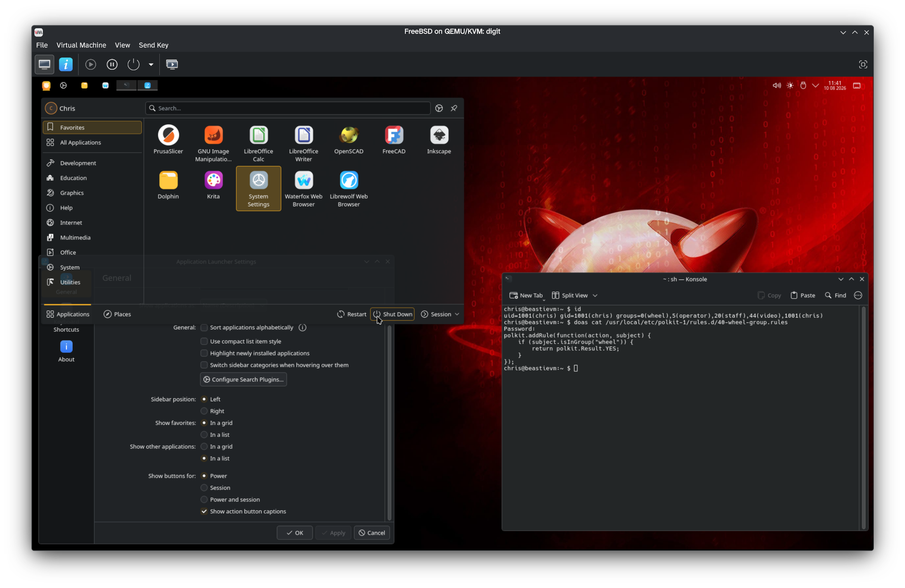Focus the launcher Search field

tap(288, 108)
